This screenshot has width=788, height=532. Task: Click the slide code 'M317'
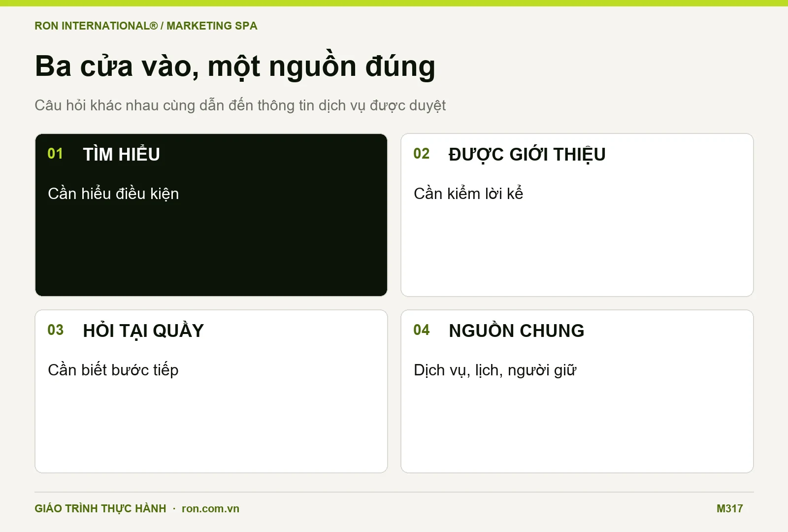[730, 509]
